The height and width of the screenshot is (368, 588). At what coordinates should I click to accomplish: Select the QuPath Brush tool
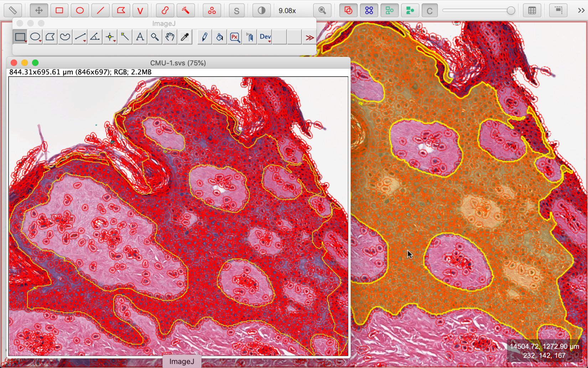pos(165,10)
